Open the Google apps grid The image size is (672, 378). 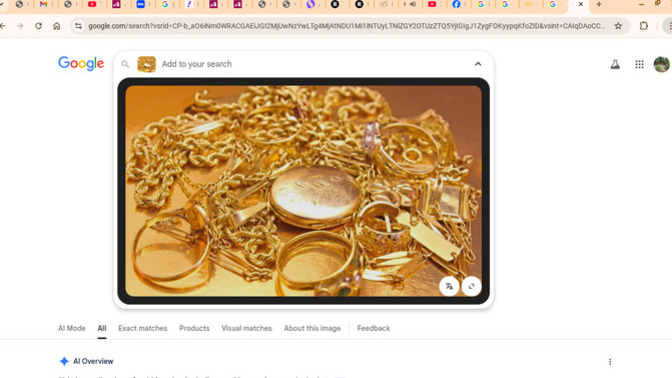639,64
